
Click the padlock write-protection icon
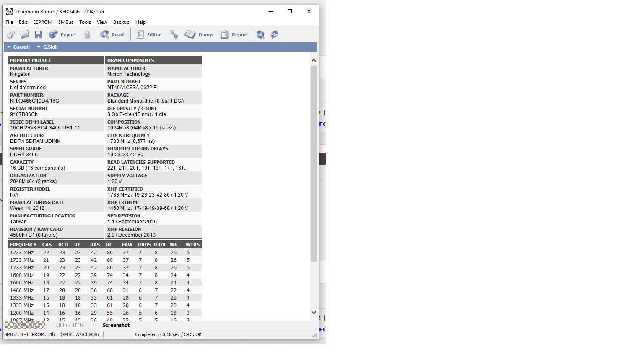87,35
